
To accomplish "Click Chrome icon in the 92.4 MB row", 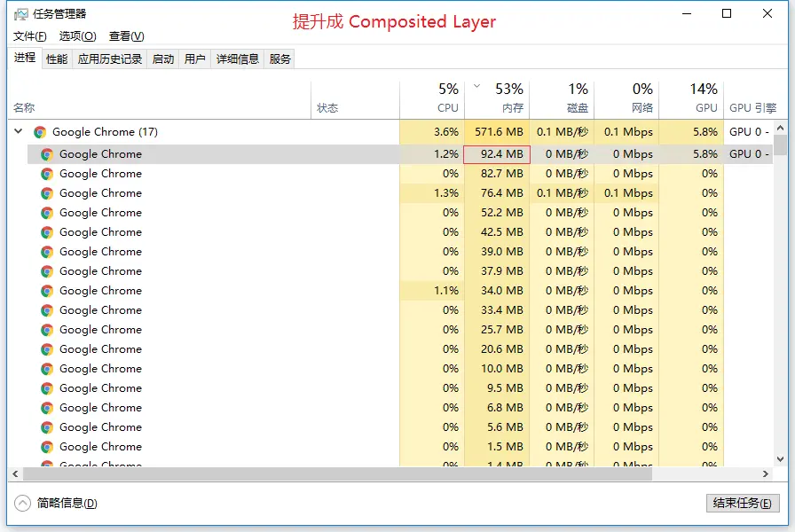I will (47, 154).
